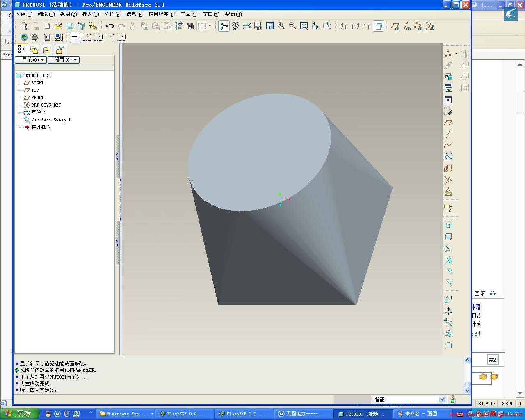Switch to the favorites tab
The height and width of the screenshot is (420, 525).
47,50
